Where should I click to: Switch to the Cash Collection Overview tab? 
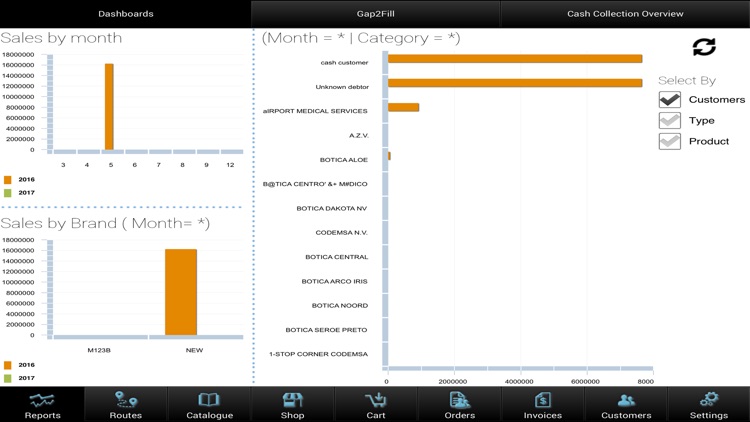[625, 14]
